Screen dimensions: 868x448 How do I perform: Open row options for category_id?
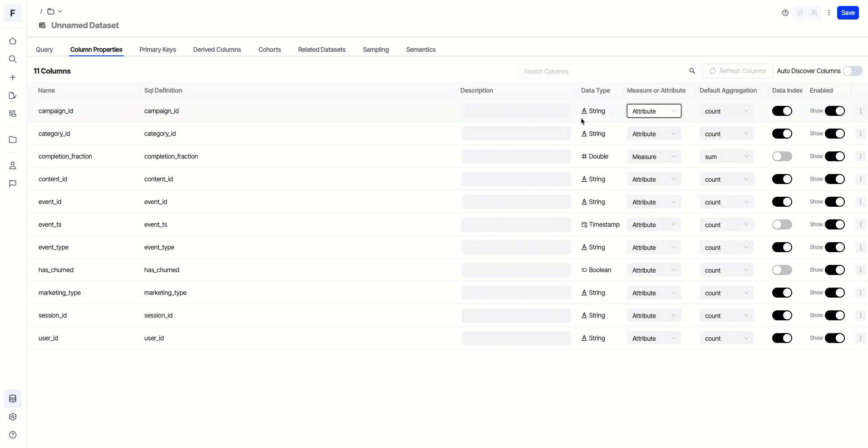861,134
